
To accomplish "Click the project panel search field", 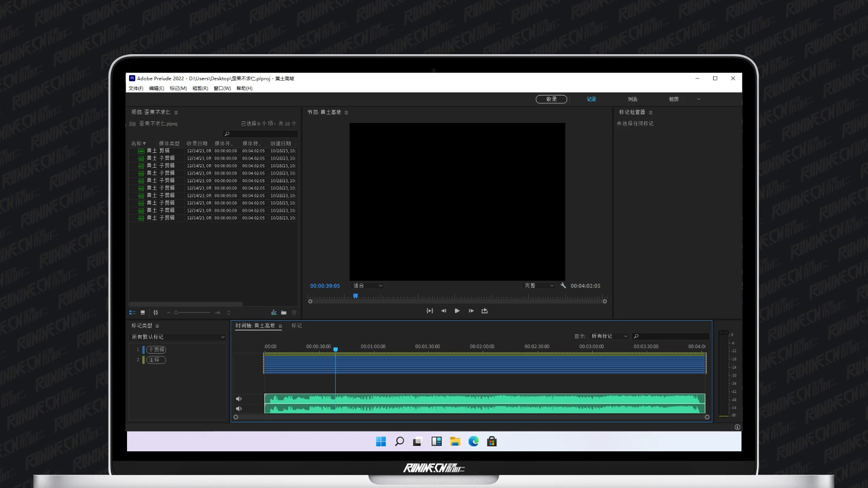I will (261, 134).
